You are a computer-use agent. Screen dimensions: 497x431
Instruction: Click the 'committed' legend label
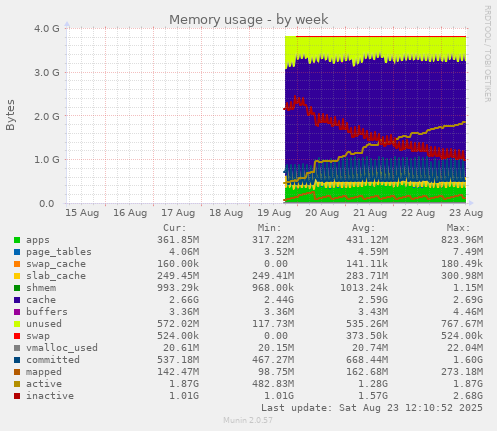(x=53, y=360)
